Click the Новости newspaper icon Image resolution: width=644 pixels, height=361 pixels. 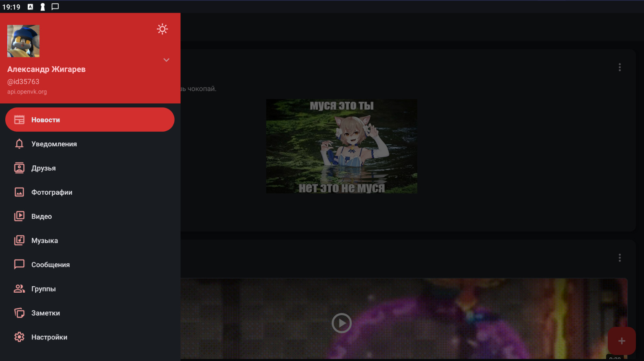pos(19,120)
